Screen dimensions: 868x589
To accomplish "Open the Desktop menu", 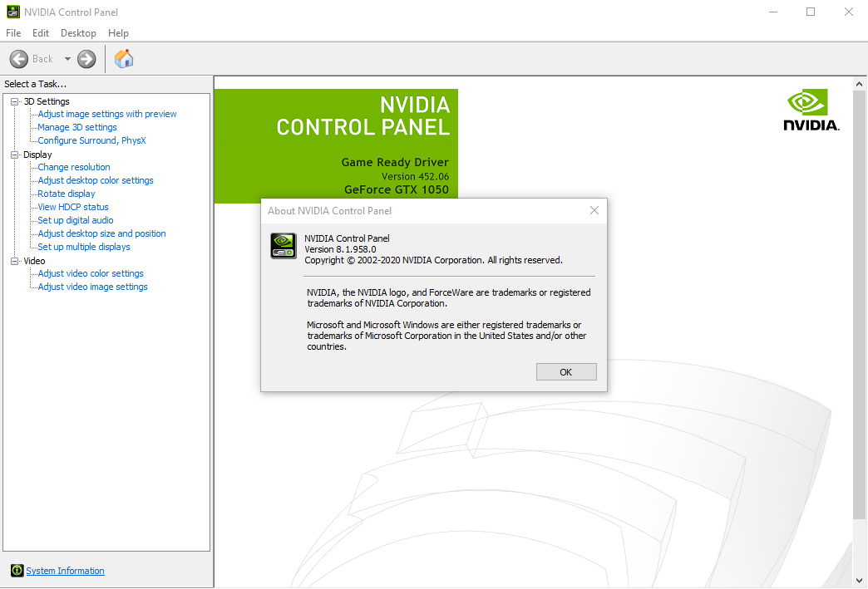I will click(78, 33).
